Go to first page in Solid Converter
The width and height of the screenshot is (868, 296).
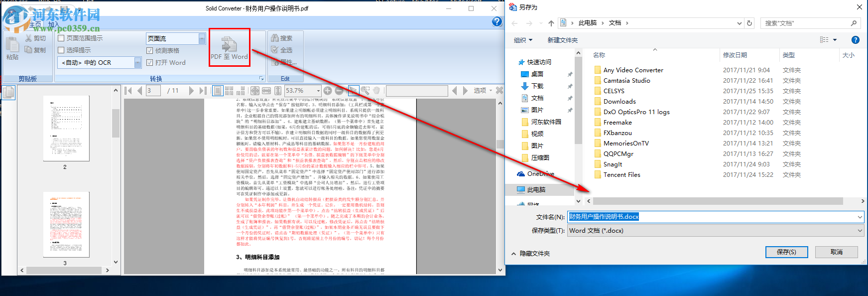(128, 91)
